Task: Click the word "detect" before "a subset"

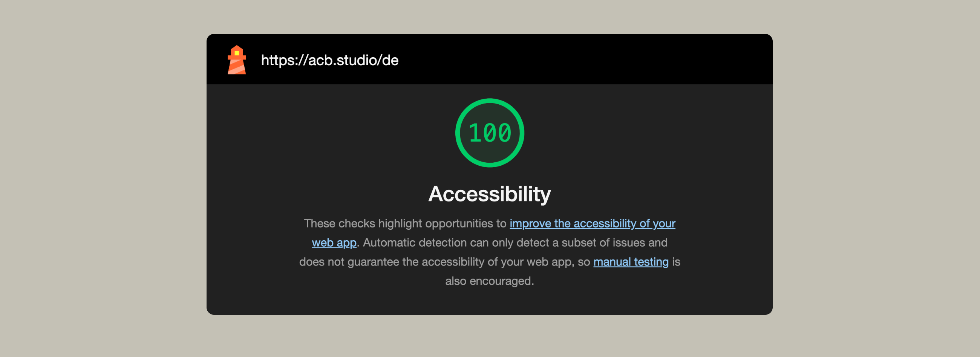Action: 533,243
